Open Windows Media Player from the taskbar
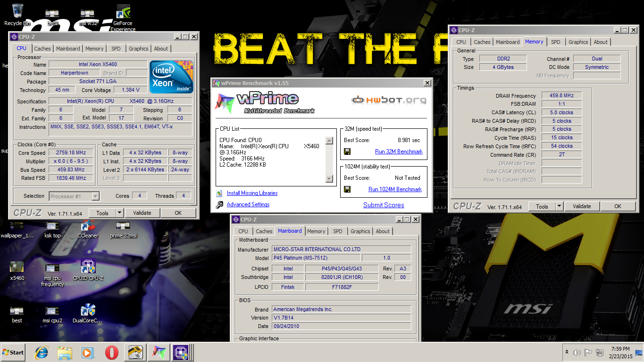Screen dimensions: 644x362 click(x=88, y=352)
